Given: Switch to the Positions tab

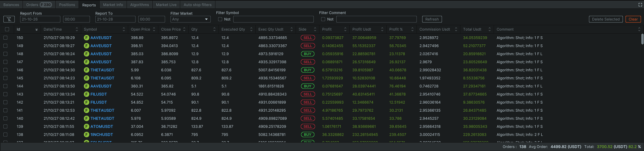Looking at the screenshot, I should click(67, 5).
